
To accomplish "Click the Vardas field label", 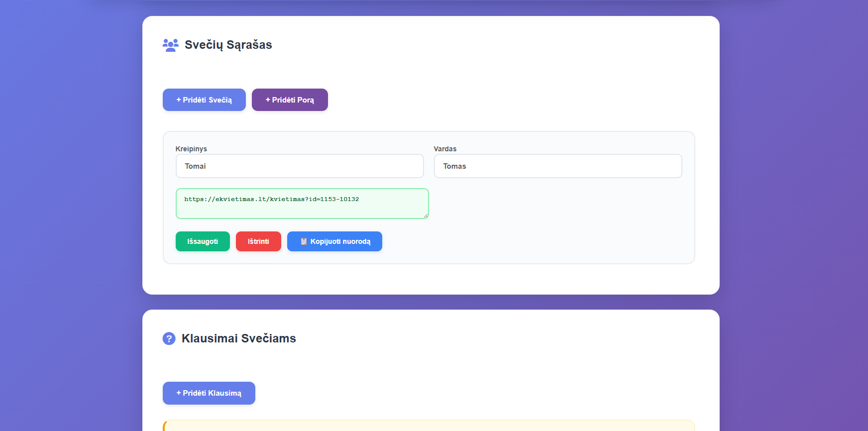I will tap(445, 149).
